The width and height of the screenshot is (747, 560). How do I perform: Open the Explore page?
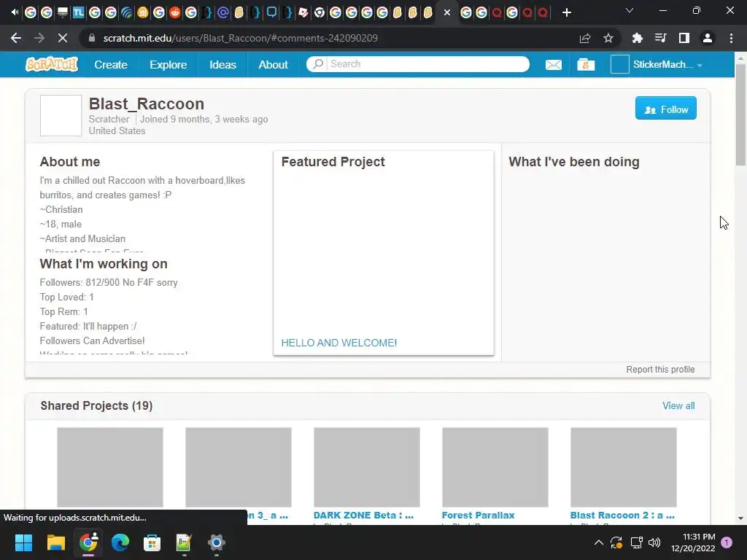tap(169, 64)
